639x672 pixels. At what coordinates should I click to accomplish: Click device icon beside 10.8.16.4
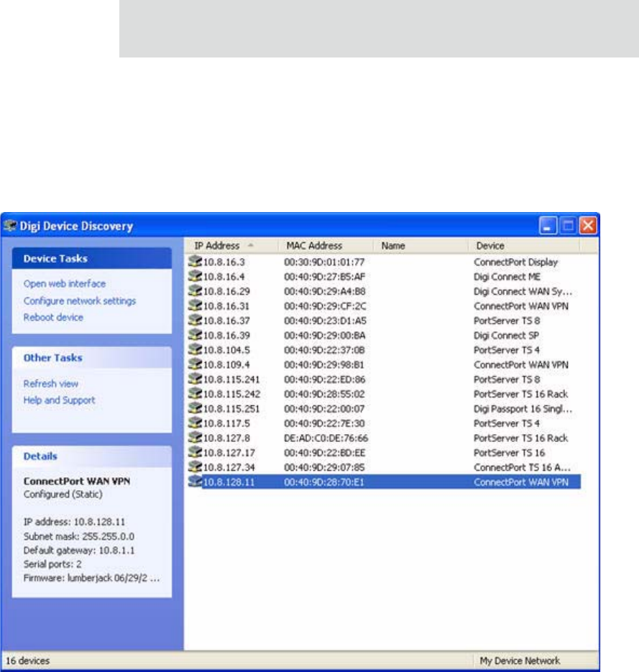195,276
